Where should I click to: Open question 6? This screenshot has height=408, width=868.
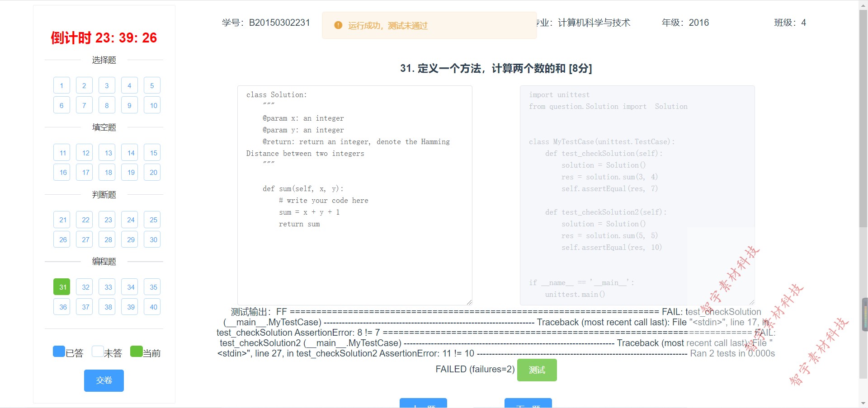[61, 105]
